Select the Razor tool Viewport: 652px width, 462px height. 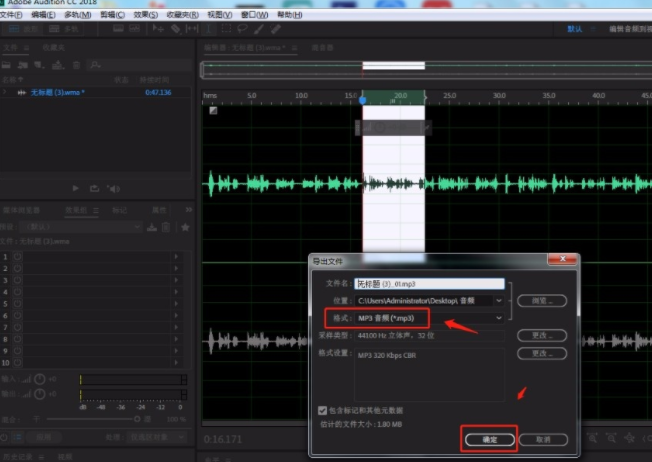point(175,29)
